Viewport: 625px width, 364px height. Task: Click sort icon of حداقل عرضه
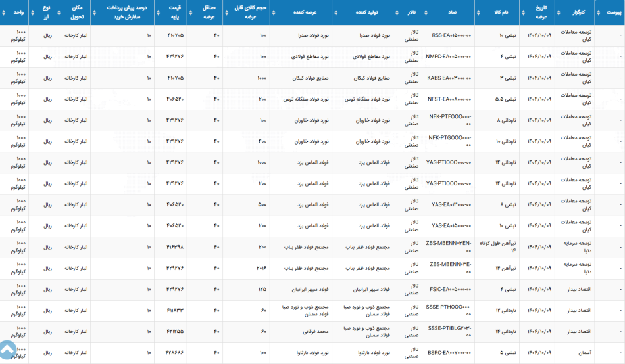pyautogui.click(x=191, y=12)
